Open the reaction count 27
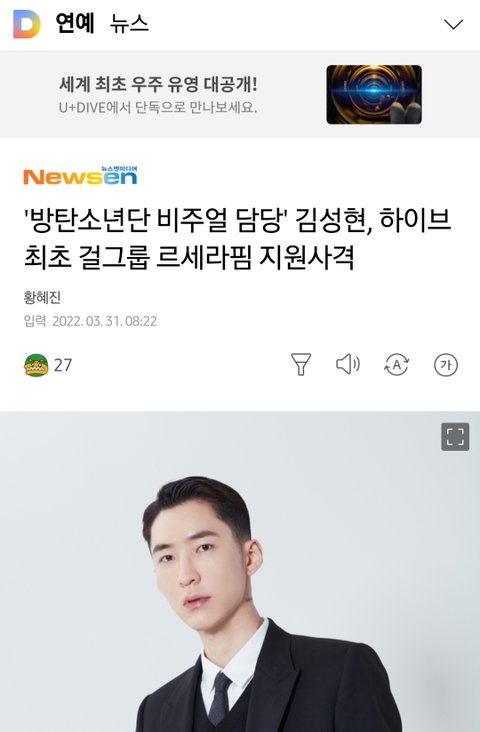This screenshot has width=480, height=732. [x=63, y=365]
